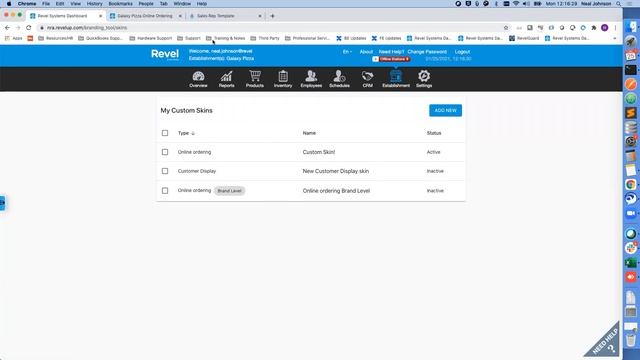Image resolution: width=640 pixels, height=360 pixels.
Task: Click the Name column header
Action: click(x=309, y=133)
